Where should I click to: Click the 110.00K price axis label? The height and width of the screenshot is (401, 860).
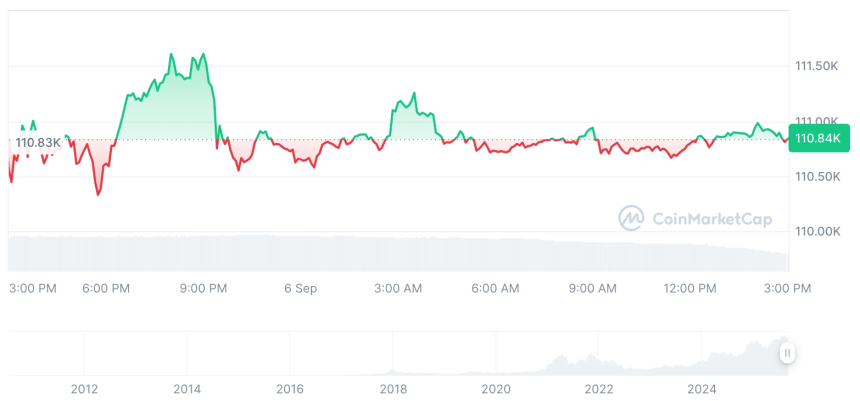pos(816,231)
